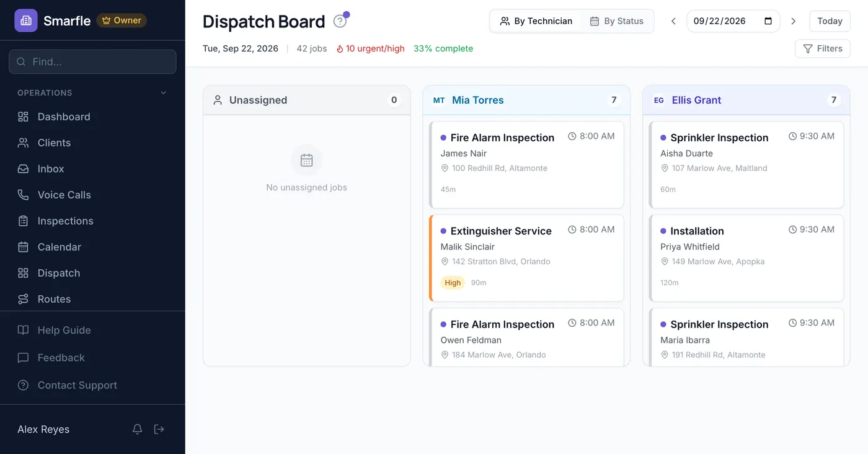The image size is (868, 454).
Task: Open Malik Sinclair Extinguisher Service card
Action: pos(526,258)
